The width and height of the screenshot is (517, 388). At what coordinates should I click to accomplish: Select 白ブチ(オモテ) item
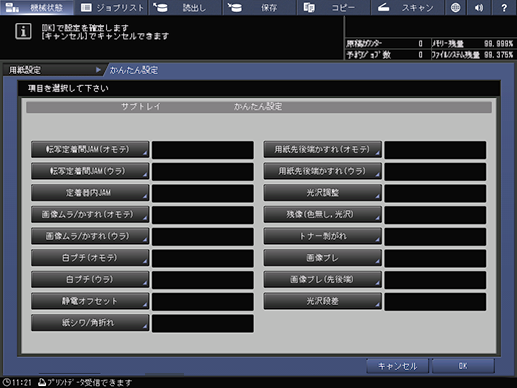90,258
